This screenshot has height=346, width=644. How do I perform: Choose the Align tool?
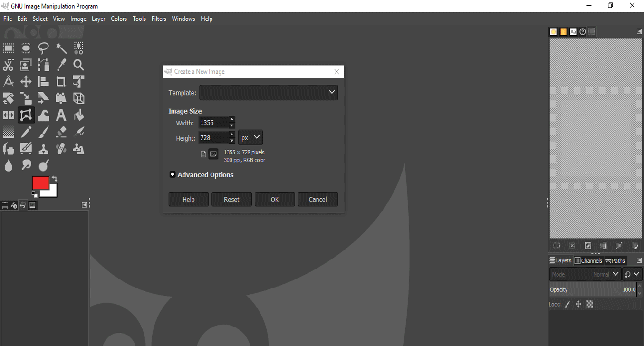click(44, 81)
